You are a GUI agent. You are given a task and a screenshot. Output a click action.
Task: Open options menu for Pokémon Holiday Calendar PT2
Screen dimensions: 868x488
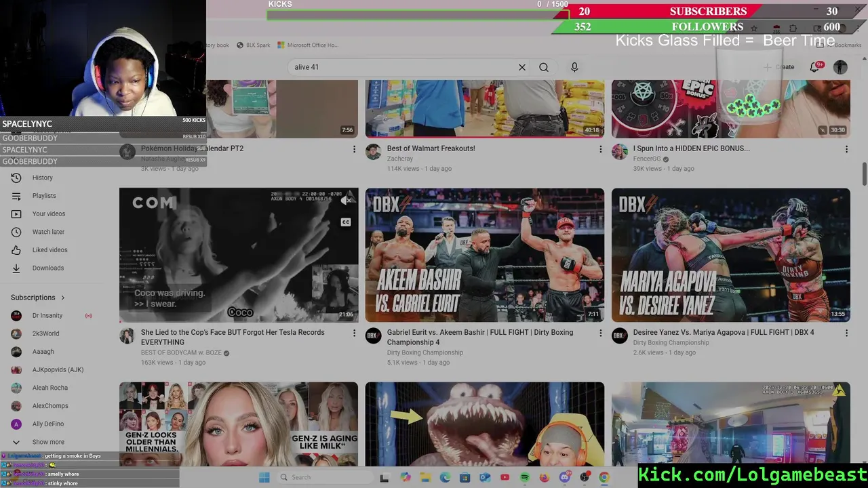click(x=354, y=148)
